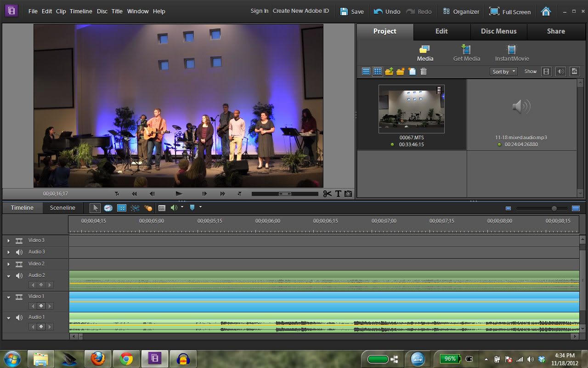This screenshot has width=588, height=368.
Task: Delete selected media with trash icon
Action: [x=424, y=71]
